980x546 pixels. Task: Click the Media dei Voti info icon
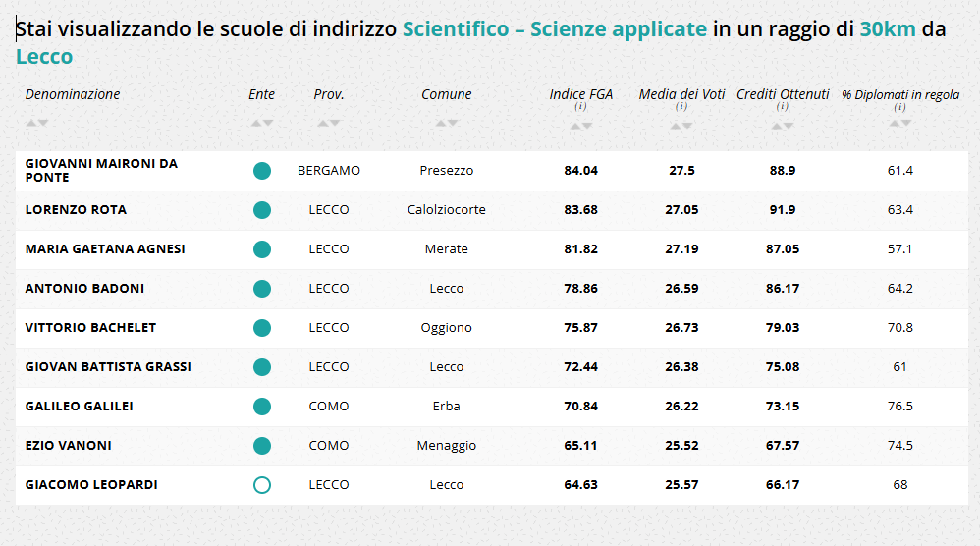(x=681, y=106)
